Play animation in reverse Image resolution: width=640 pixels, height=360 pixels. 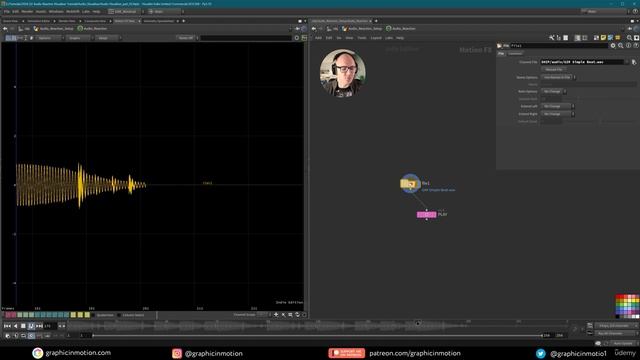(x=16, y=326)
